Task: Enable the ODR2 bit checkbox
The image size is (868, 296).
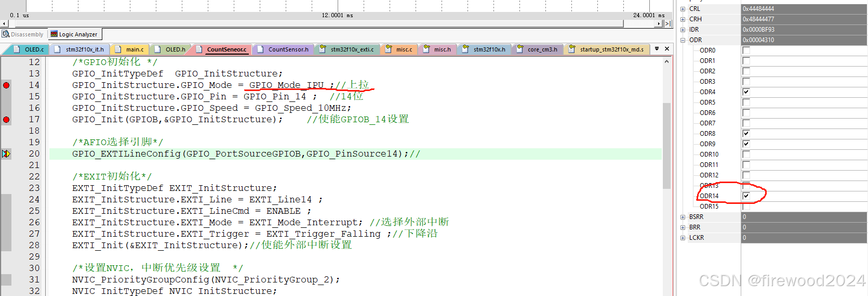Action: [746, 71]
